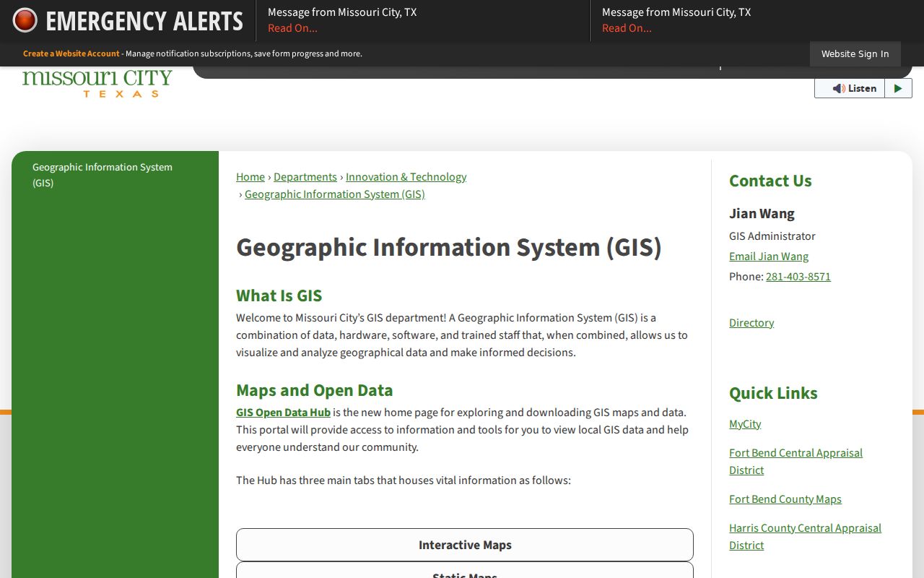Click the first Message from Missouri City, TX
The height and width of the screenshot is (578, 924).
click(x=342, y=12)
